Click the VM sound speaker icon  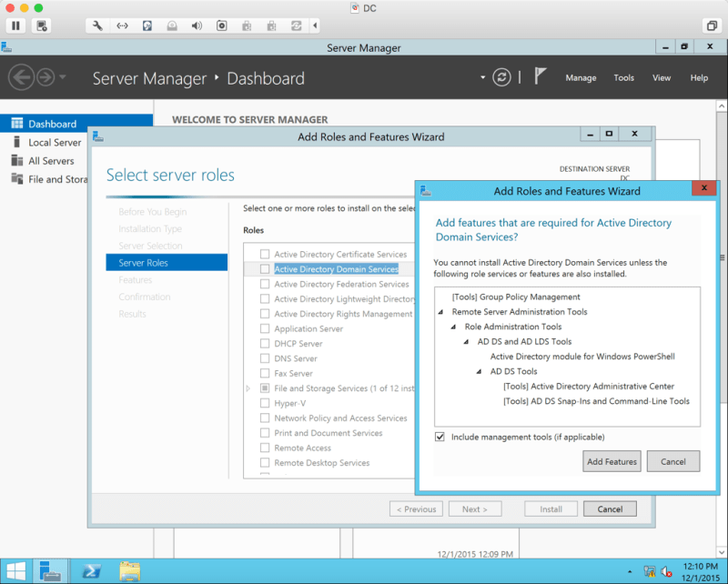(197, 25)
